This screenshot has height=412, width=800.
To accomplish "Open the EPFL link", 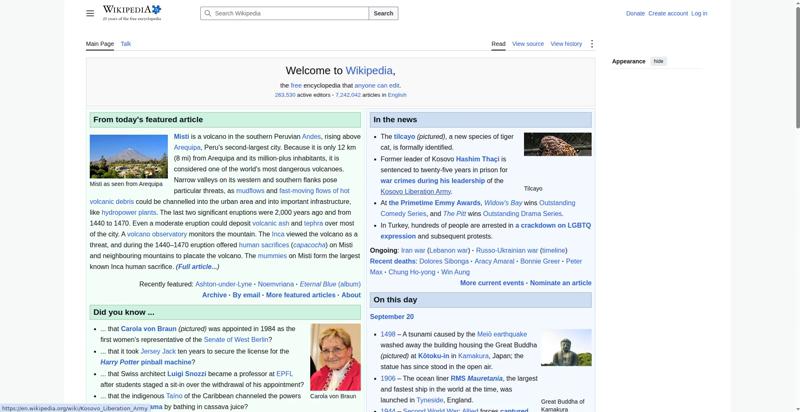I will pos(285,374).
